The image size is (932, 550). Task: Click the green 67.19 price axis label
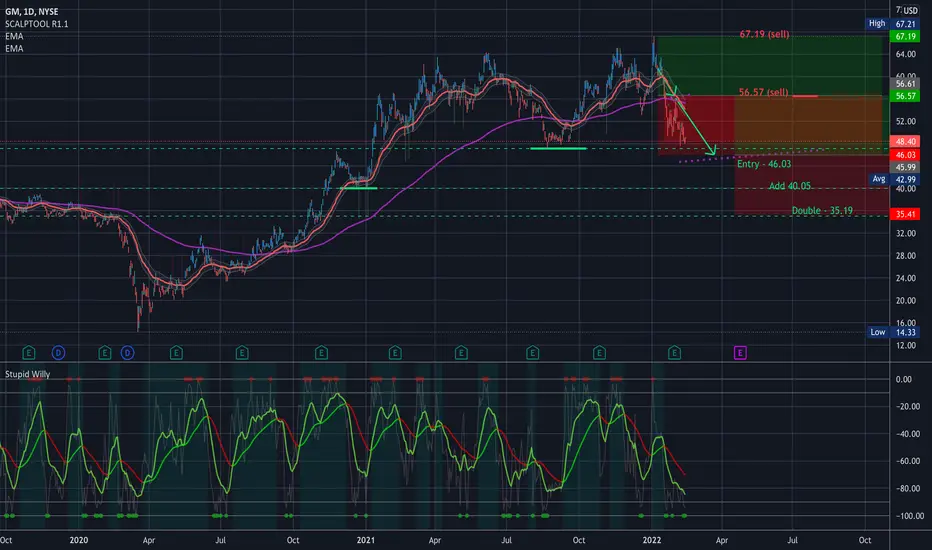pos(905,36)
